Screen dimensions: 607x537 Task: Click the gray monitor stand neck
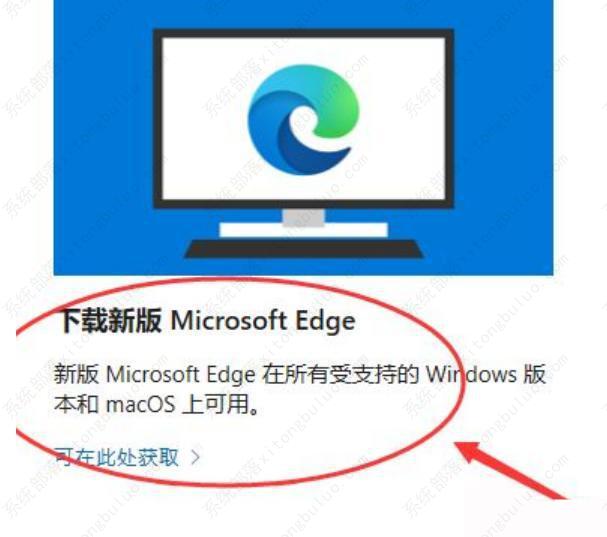pyautogui.click(x=303, y=217)
